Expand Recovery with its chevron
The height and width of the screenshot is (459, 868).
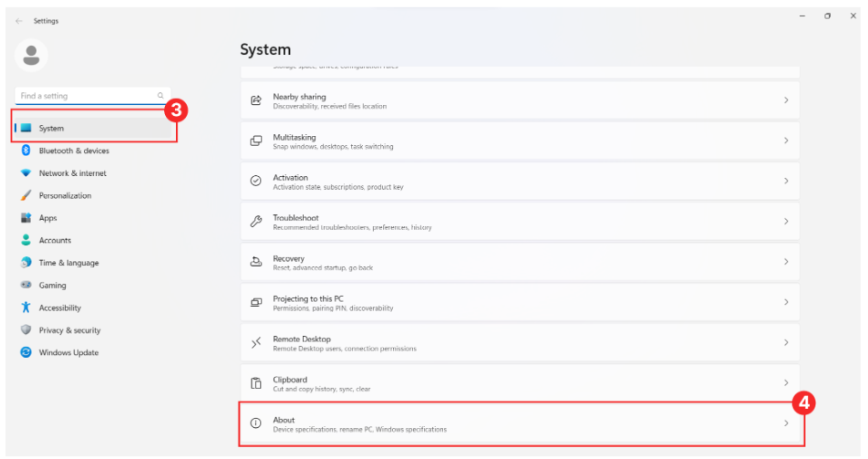786,262
